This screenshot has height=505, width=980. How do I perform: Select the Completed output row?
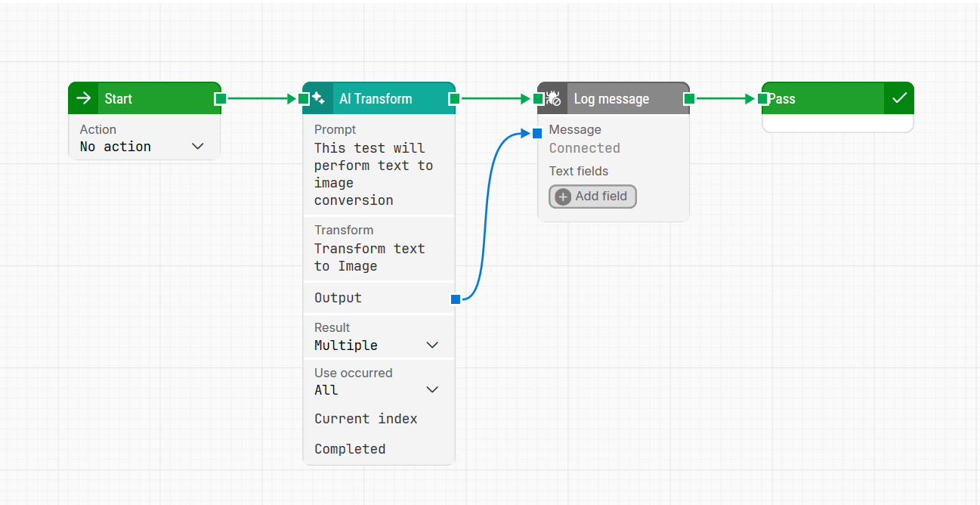351,449
